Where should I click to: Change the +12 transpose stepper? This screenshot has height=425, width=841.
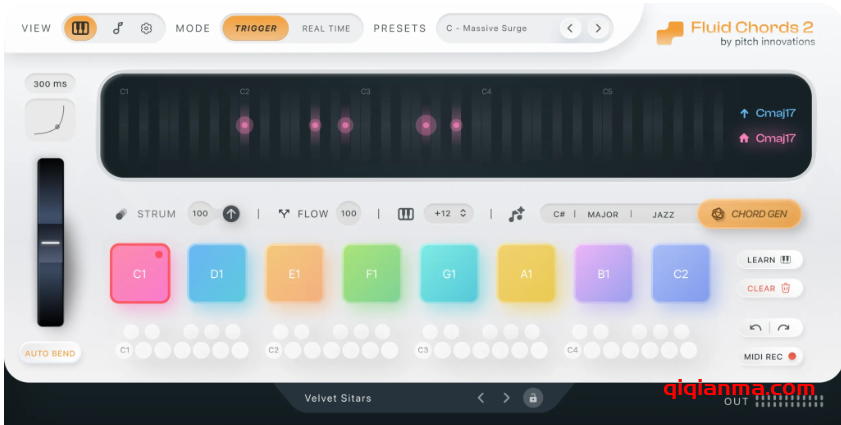449,214
